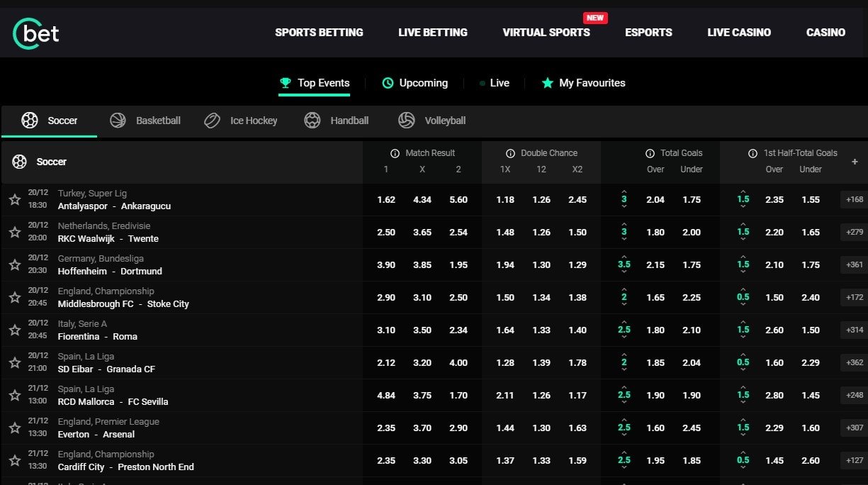
Task: Open Total Goals line selector for Antalyaspor - Ankaragucu
Action: click(624, 200)
